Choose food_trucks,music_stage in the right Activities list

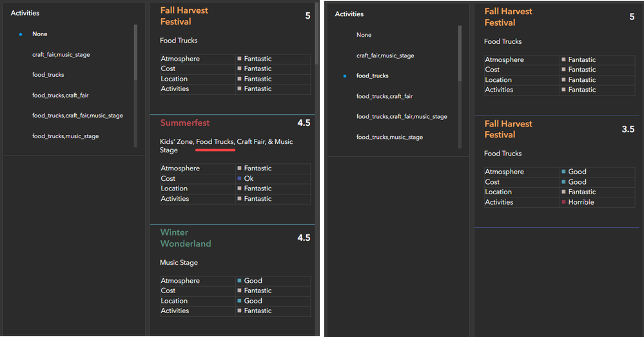pos(389,138)
